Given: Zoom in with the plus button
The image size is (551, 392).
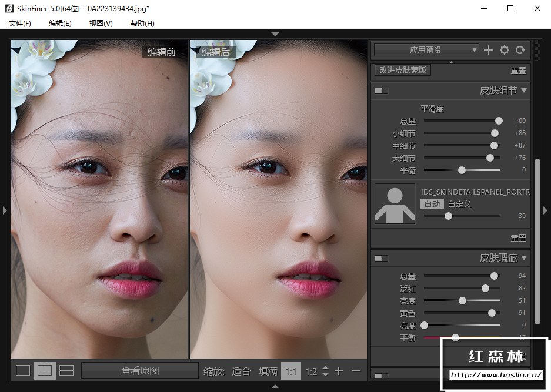Looking at the screenshot, I should point(339,371).
